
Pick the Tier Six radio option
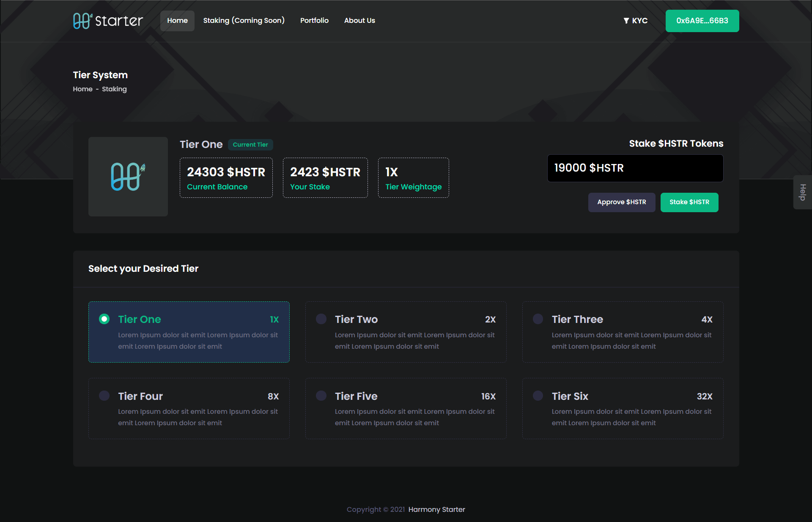pos(538,396)
